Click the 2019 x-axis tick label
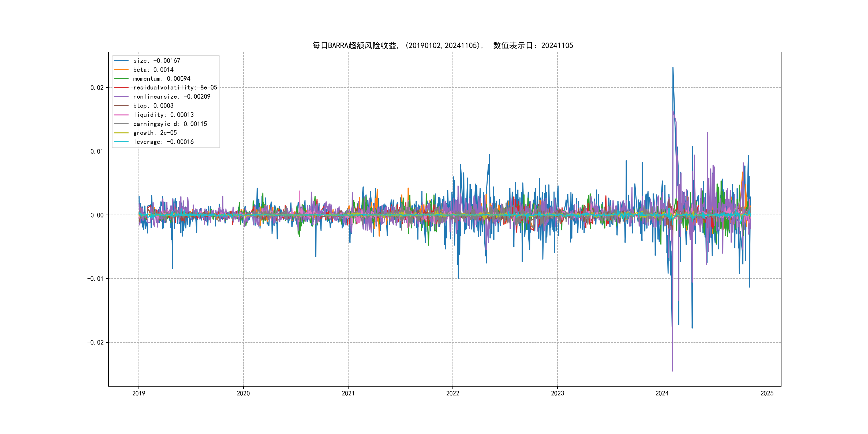The height and width of the screenshot is (434, 868). (x=139, y=393)
